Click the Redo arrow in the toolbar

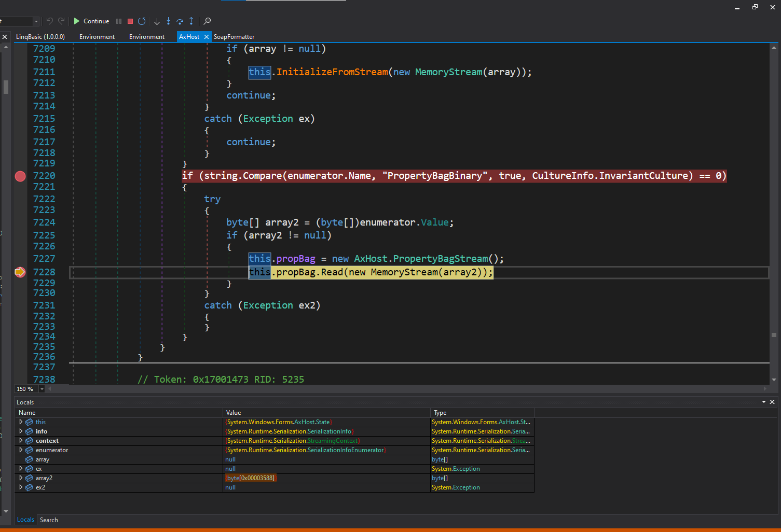[x=61, y=21]
